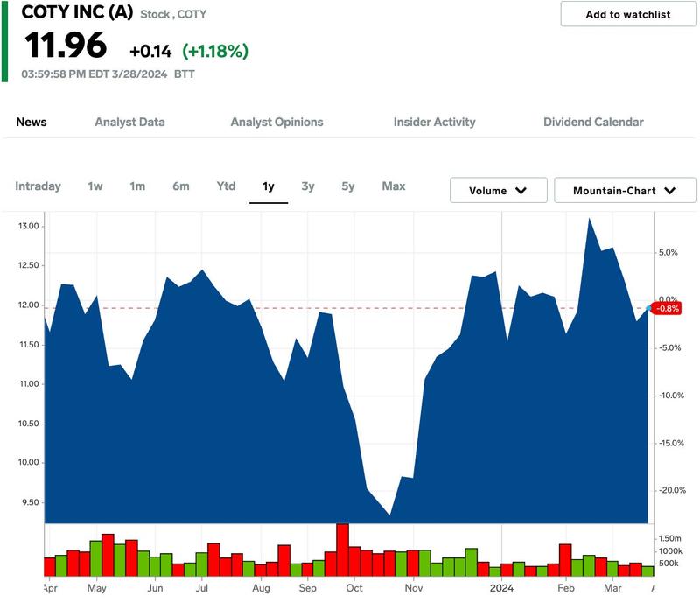Click the COTY INC (A) heading

[77, 12]
